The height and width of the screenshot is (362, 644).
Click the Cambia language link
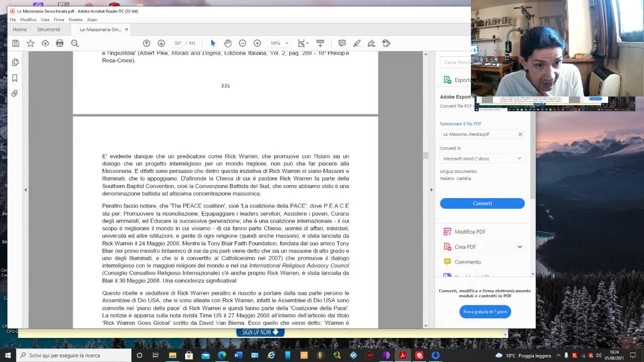pos(464,178)
